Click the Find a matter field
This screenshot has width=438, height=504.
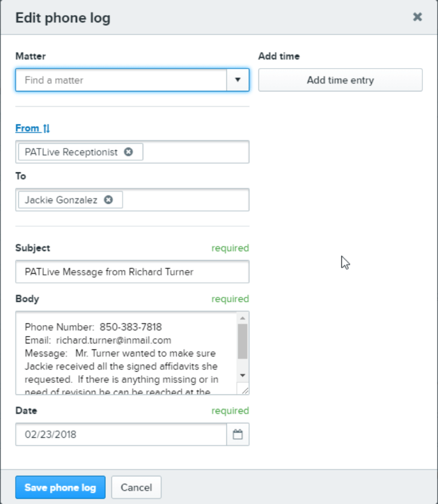[x=121, y=80]
